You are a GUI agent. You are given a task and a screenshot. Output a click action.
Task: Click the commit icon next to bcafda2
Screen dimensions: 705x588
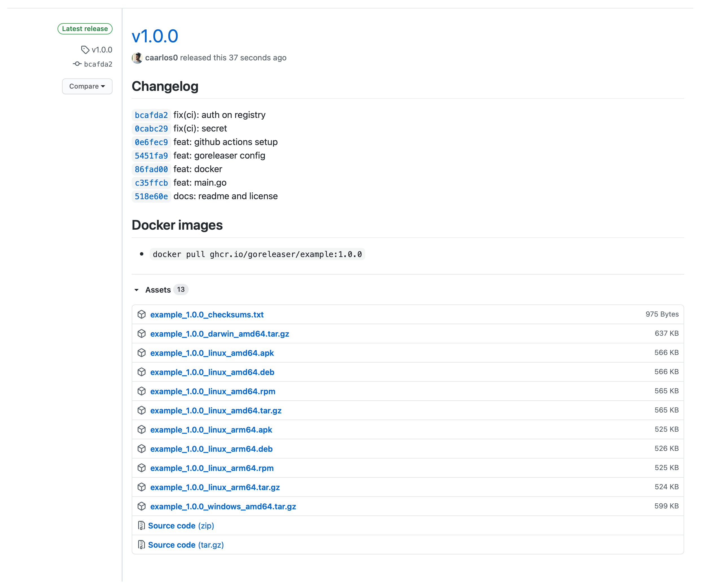(x=77, y=64)
